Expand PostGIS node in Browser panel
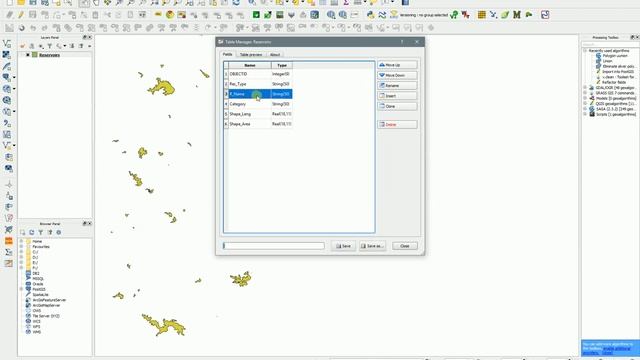The height and width of the screenshot is (360, 640). pyautogui.click(x=21, y=289)
